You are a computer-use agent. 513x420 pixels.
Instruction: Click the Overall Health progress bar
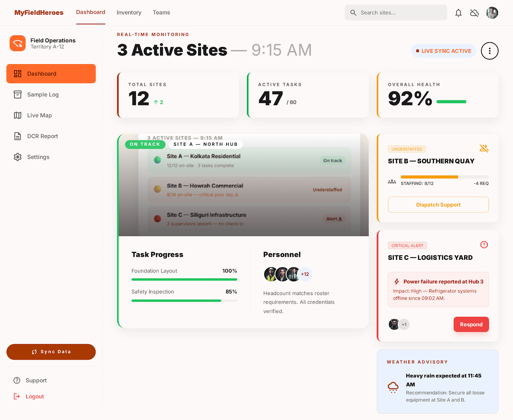click(x=452, y=102)
